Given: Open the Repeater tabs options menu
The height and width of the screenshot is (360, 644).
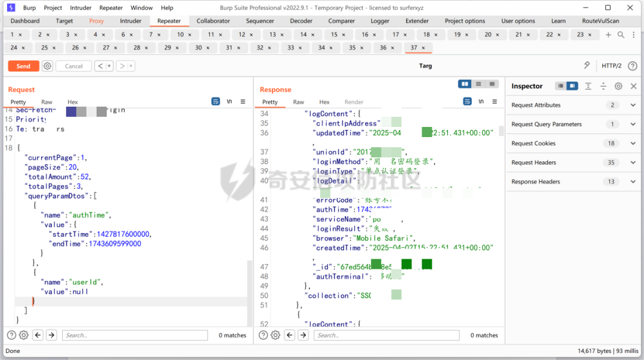Looking at the screenshot, I should pos(634,35).
